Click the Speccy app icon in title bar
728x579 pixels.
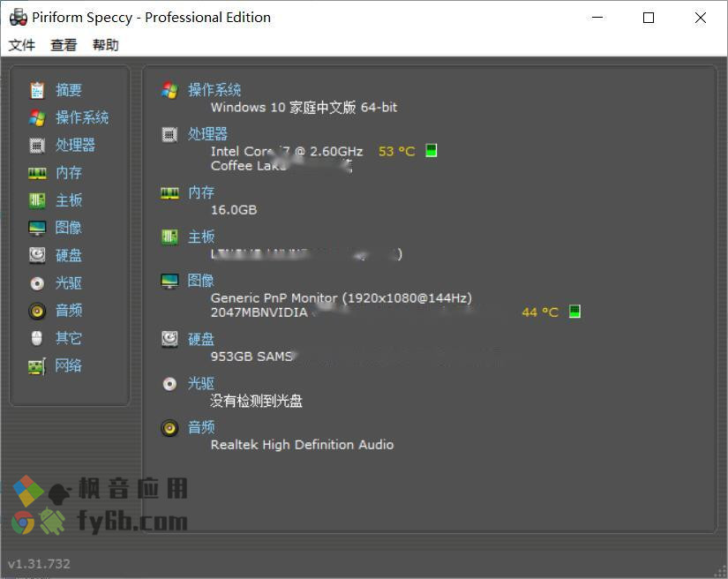click(x=19, y=17)
